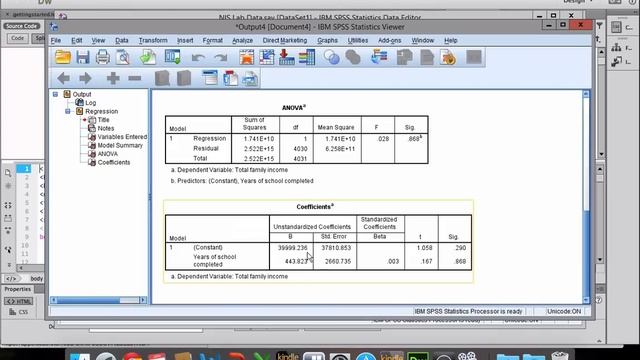This screenshot has height=360, width=640.
Task: Click outline scrollbar right arrow
Action: (x=143, y=300)
